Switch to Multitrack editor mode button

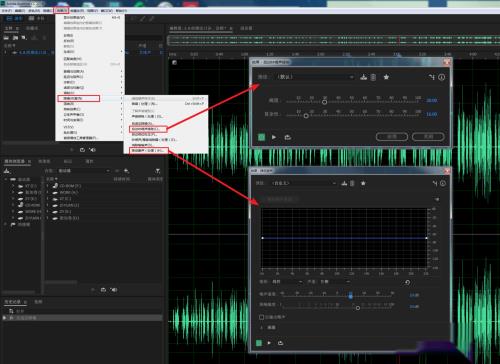coord(37,19)
